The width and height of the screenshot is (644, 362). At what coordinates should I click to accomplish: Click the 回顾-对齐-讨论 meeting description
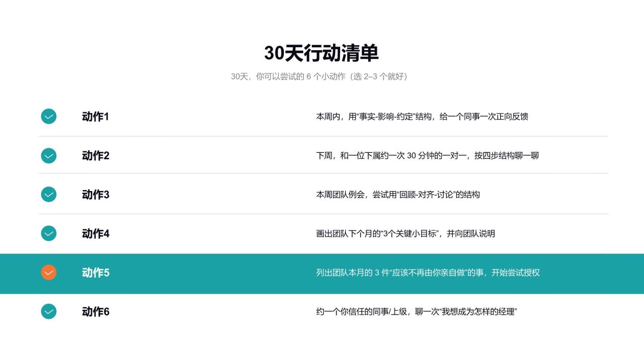pos(398,195)
